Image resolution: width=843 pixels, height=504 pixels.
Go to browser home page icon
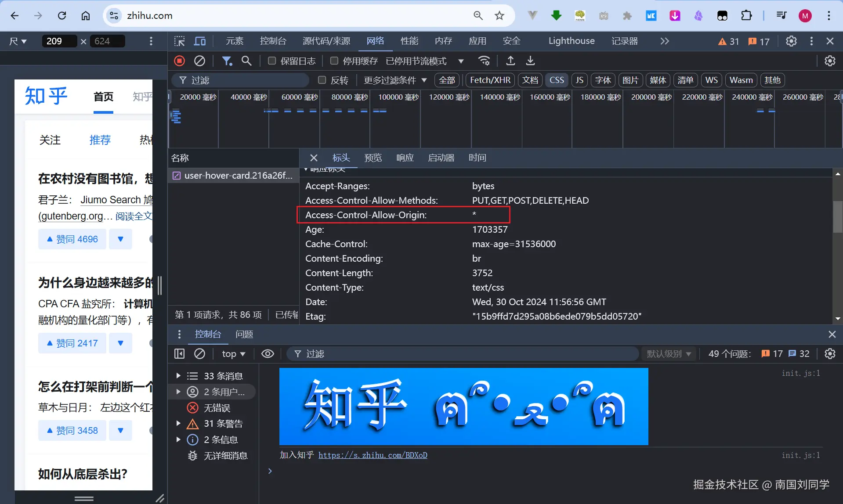coord(86,16)
